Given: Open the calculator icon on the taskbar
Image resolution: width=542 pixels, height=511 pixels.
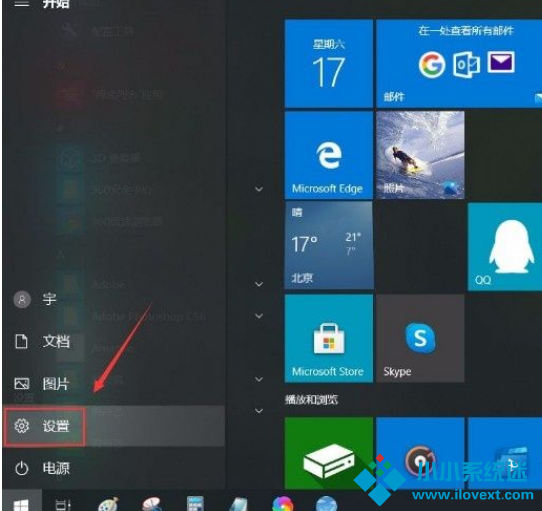Looking at the screenshot, I should point(195,503).
